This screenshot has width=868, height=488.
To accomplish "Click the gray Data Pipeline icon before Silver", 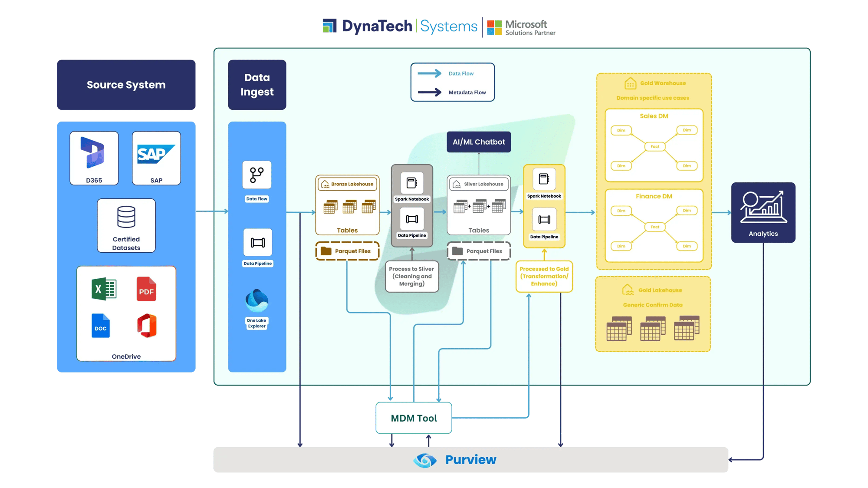I will [x=412, y=219].
